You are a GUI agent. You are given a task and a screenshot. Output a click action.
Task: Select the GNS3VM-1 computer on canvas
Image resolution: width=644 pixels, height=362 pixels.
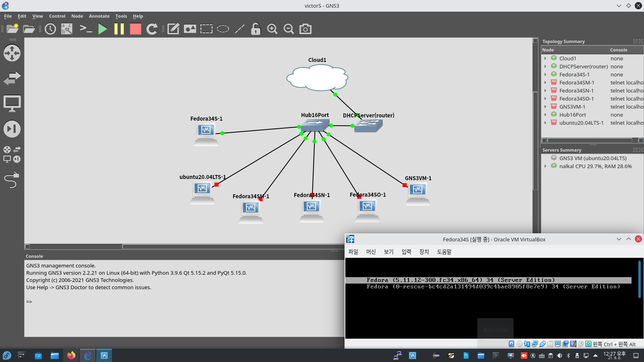[418, 194]
